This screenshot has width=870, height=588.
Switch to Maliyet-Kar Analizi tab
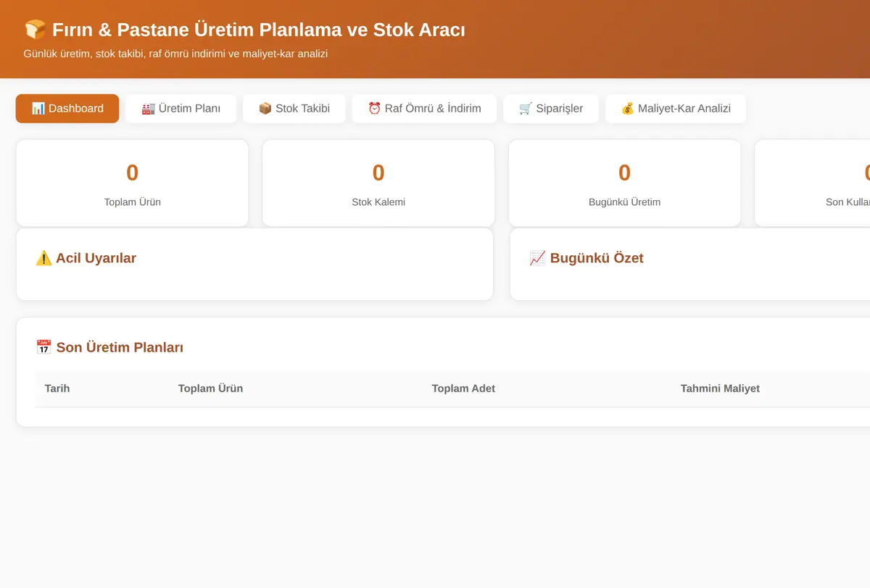[676, 109]
